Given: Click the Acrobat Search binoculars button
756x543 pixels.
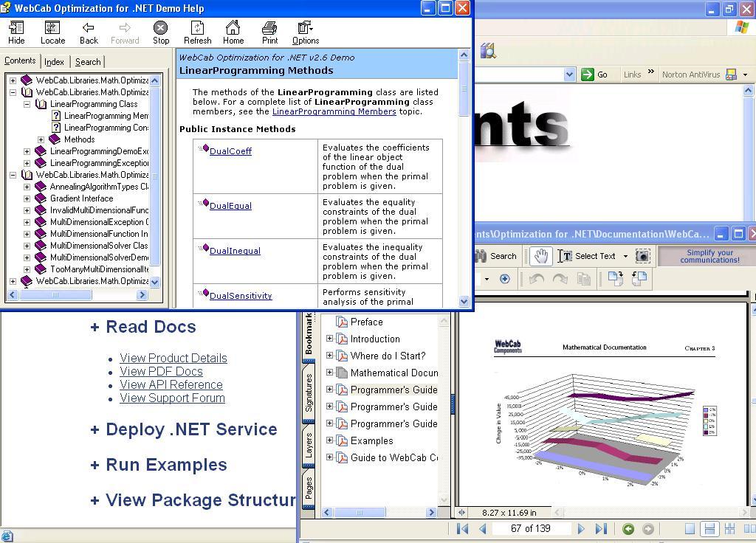Looking at the screenshot, I should tap(496, 256).
